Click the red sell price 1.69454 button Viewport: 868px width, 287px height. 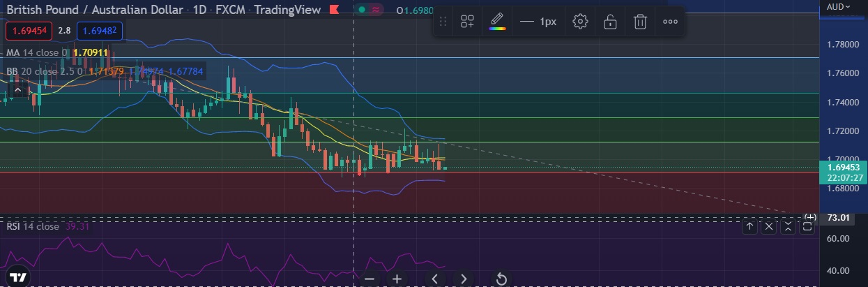tap(29, 31)
